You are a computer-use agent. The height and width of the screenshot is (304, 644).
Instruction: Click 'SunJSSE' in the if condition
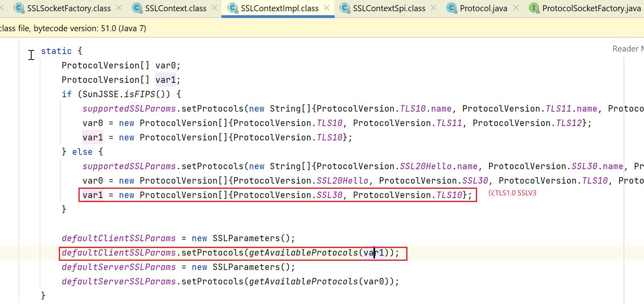point(100,94)
